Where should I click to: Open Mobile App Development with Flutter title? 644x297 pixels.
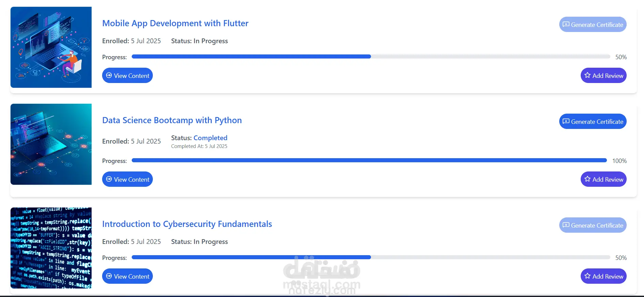pyautogui.click(x=175, y=23)
